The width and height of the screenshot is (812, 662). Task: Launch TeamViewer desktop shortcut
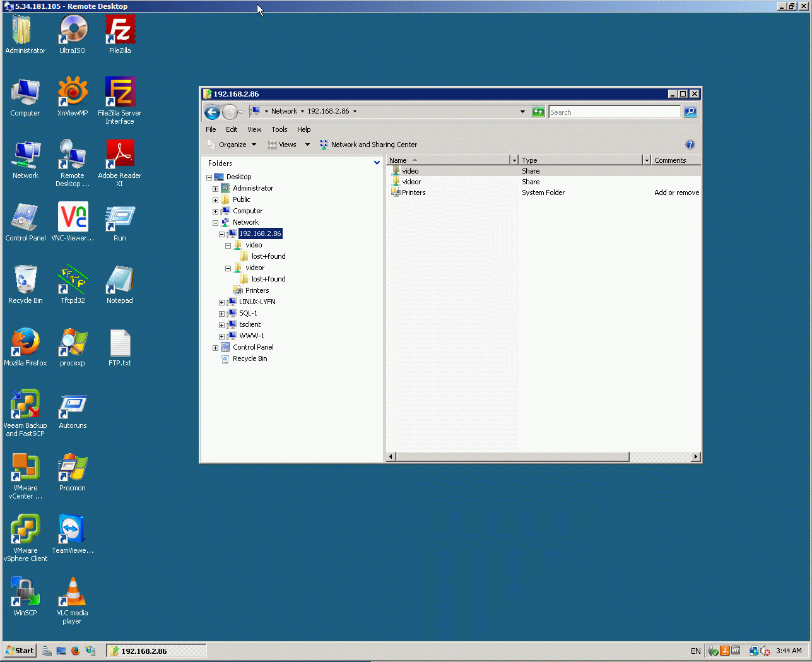pos(73,534)
